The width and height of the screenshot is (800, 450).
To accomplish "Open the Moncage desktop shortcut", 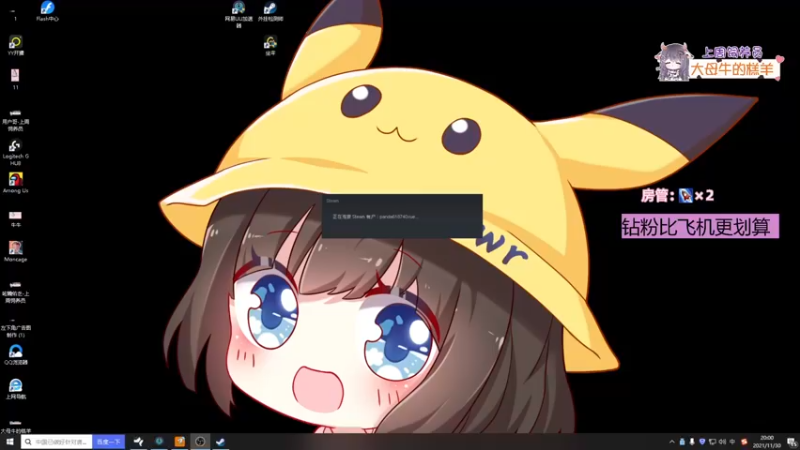I will pyautogui.click(x=15, y=252).
